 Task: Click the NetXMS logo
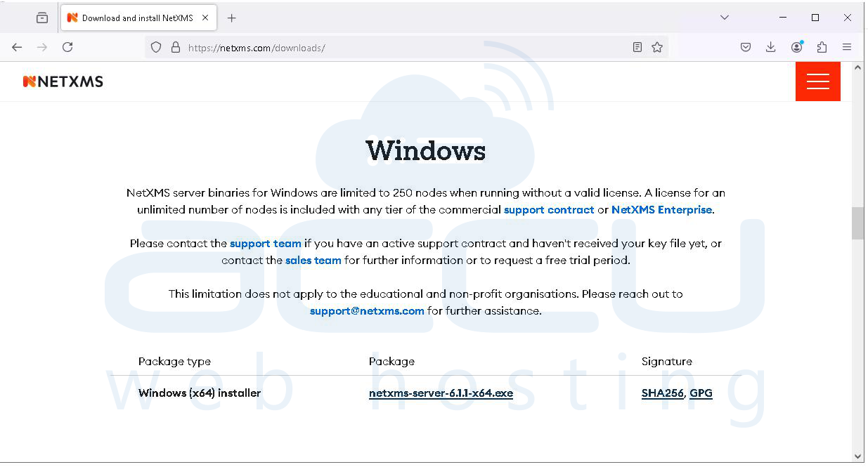(x=63, y=81)
